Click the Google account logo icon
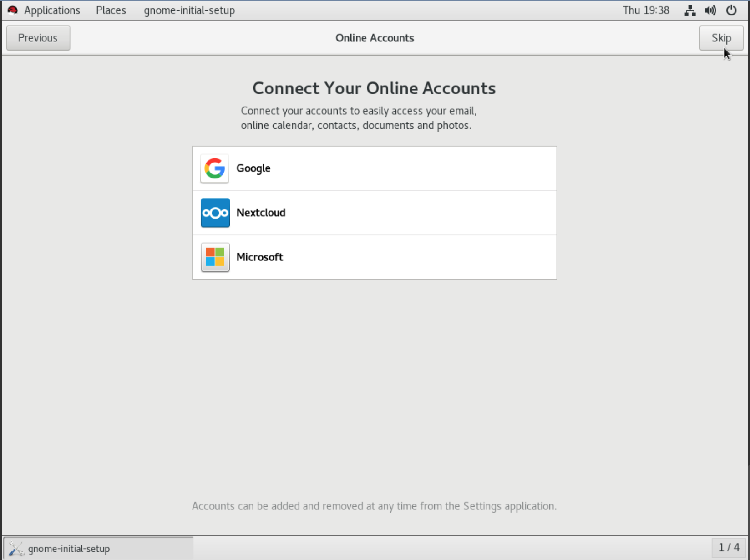The image size is (750, 560). (x=215, y=168)
